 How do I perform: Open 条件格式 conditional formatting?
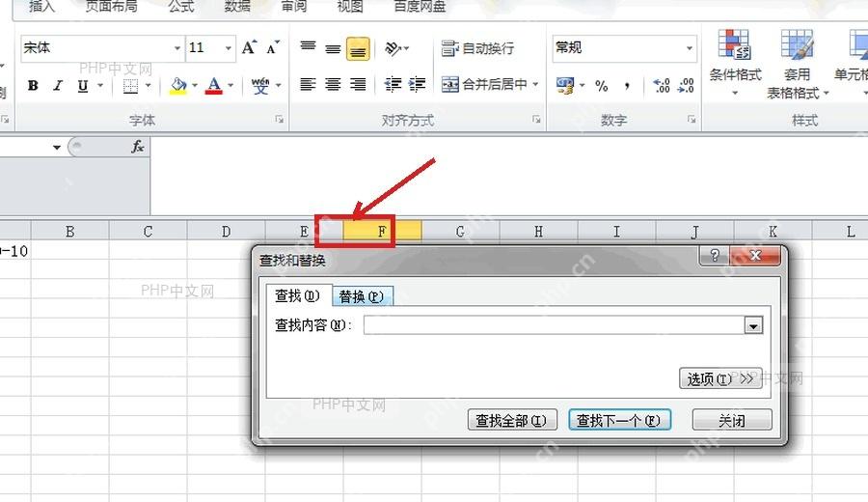735,62
